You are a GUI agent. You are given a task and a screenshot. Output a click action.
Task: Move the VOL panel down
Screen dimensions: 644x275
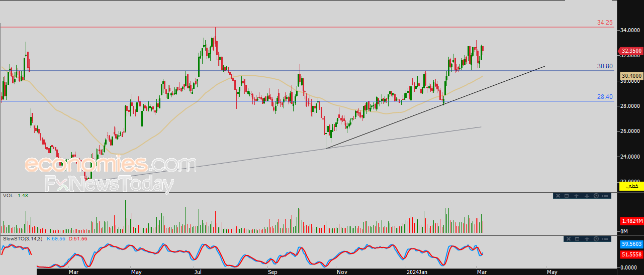coord(587,196)
